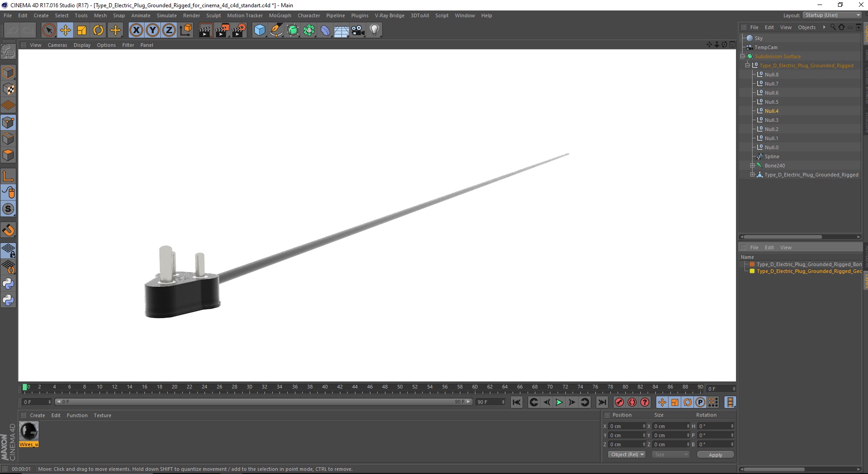This screenshot has height=474, width=868.
Task: Select the Spline object
Action: [772, 156]
